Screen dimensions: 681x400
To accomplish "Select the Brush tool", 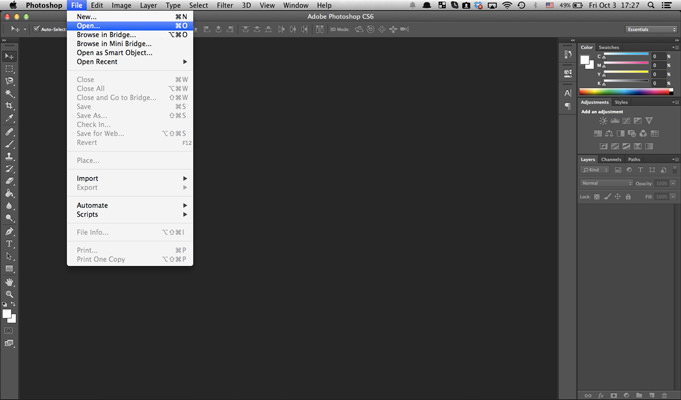I will [x=9, y=144].
